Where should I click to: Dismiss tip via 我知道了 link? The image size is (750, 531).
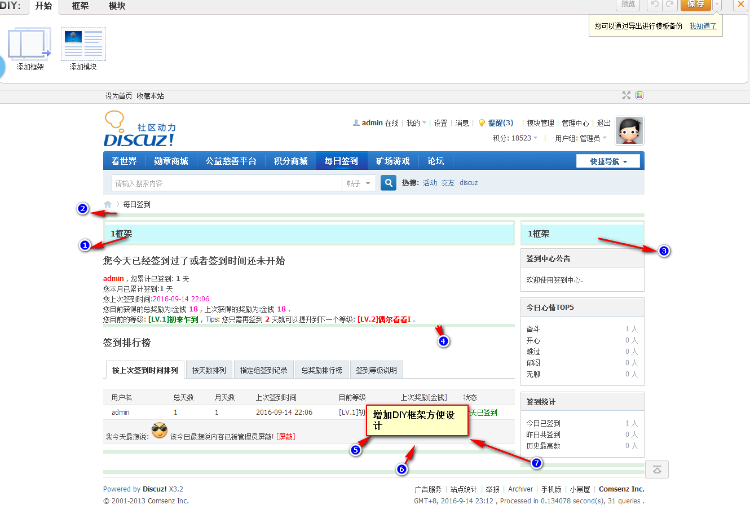[703, 26]
